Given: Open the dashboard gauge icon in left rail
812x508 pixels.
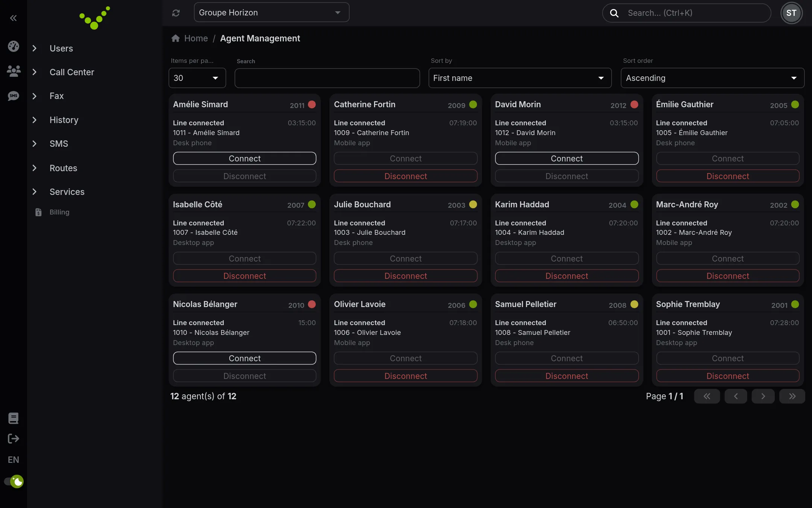Looking at the screenshot, I should (x=13, y=46).
